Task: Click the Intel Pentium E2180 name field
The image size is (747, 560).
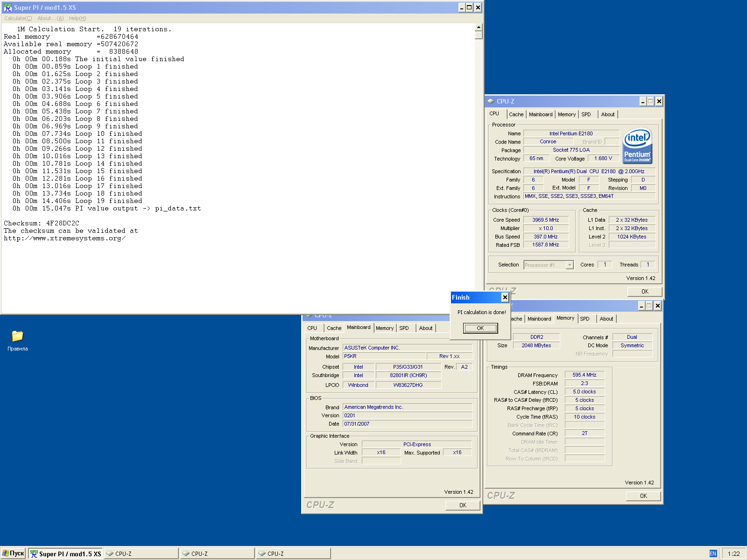Action: pos(571,133)
